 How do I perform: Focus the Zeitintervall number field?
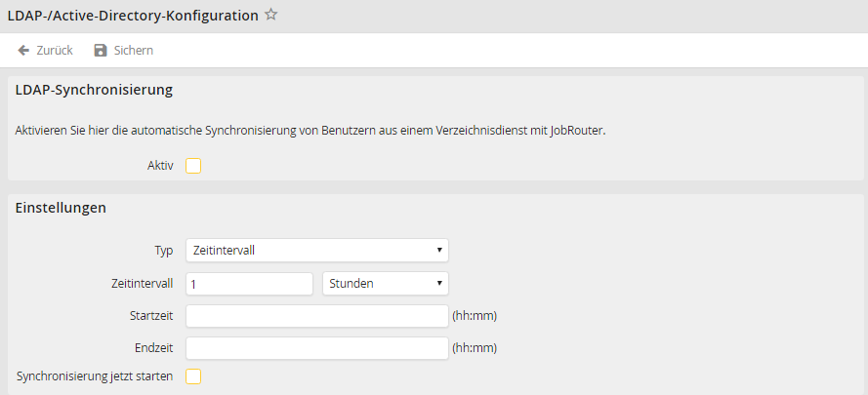(x=249, y=284)
